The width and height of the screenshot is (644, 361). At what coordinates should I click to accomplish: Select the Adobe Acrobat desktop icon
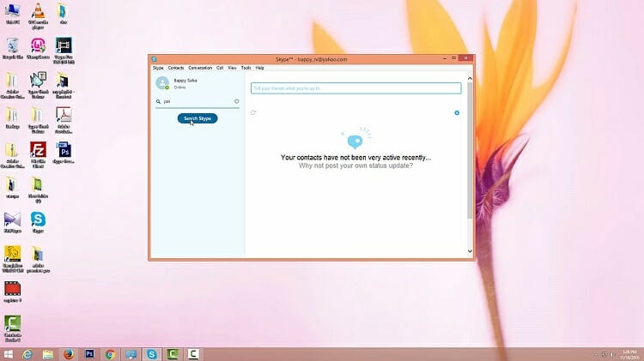(64, 121)
